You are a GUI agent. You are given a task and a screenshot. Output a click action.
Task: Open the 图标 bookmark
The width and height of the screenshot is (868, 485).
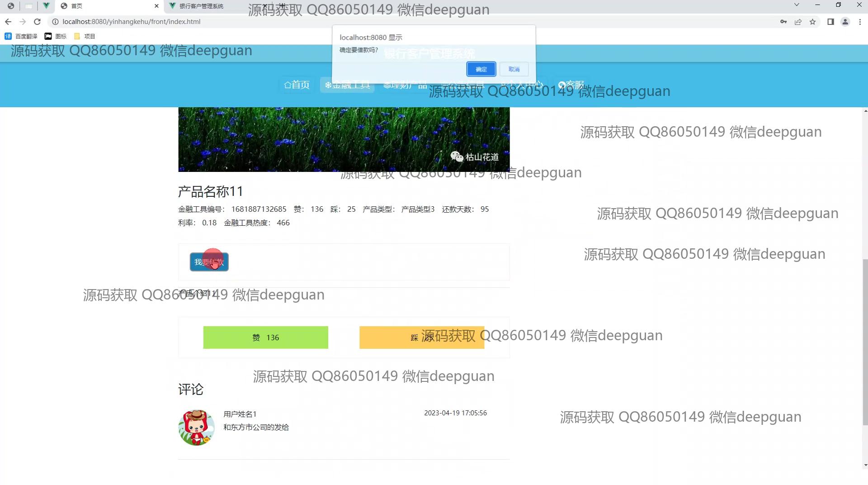[x=55, y=36]
